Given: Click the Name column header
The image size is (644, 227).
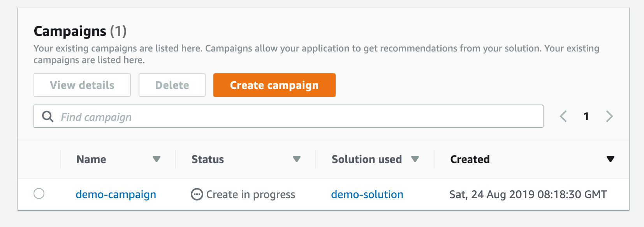Looking at the screenshot, I should [x=91, y=160].
